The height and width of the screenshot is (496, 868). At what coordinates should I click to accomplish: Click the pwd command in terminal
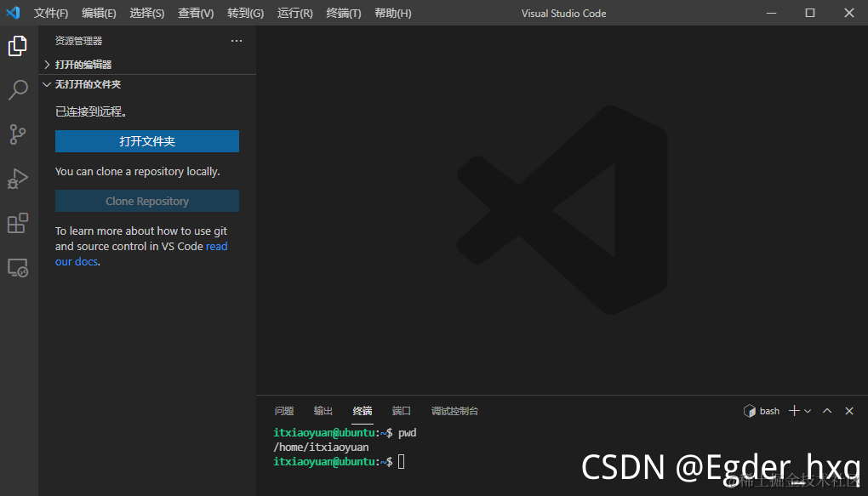point(408,432)
